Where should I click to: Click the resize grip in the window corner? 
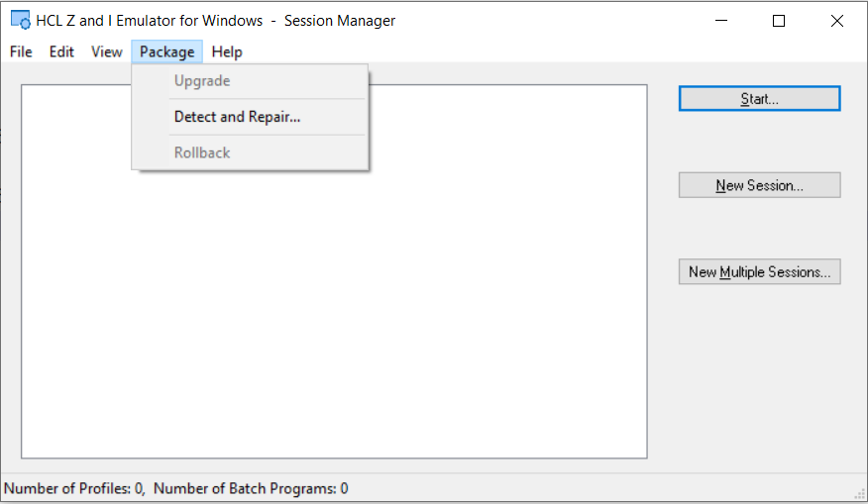(858, 492)
